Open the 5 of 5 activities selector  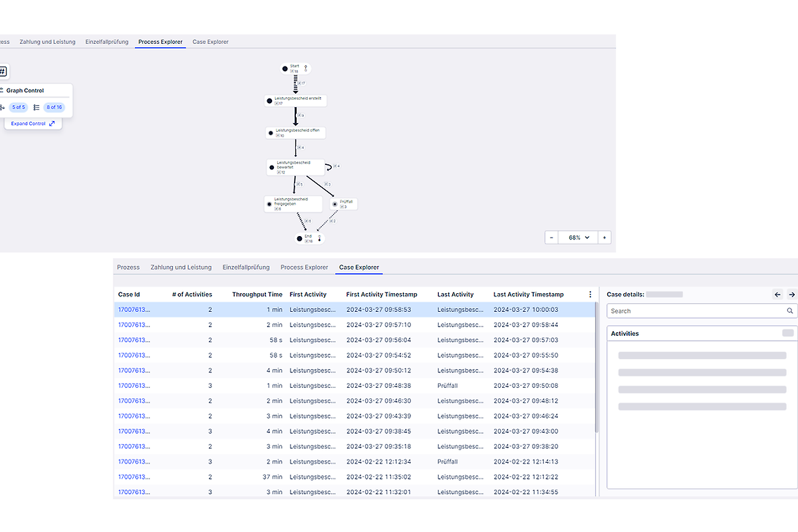tap(18, 107)
